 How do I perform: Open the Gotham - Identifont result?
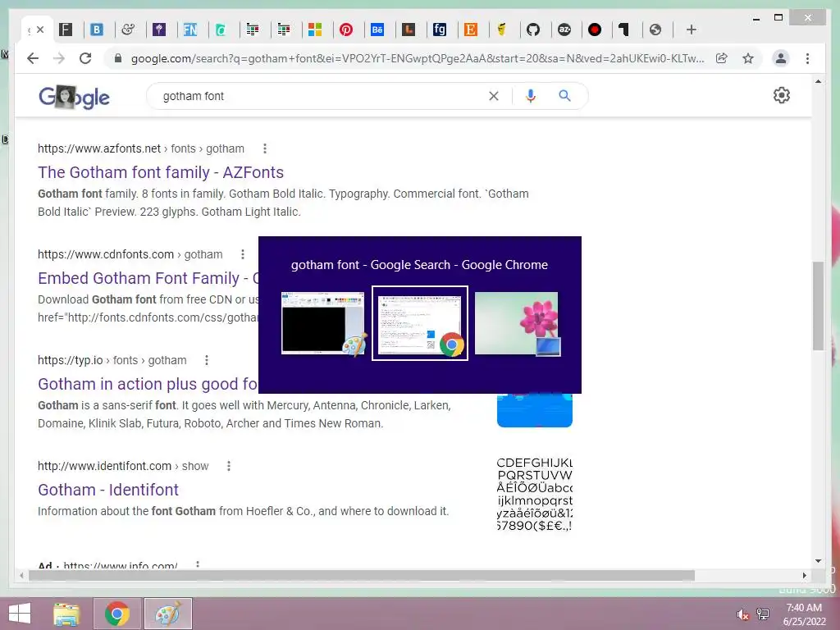[108, 490]
